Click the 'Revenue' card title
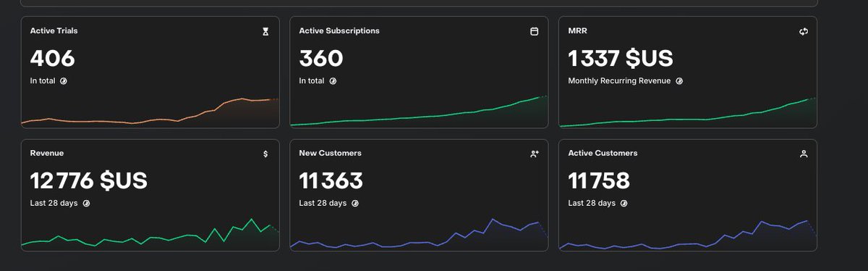 [x=47, y=154]
